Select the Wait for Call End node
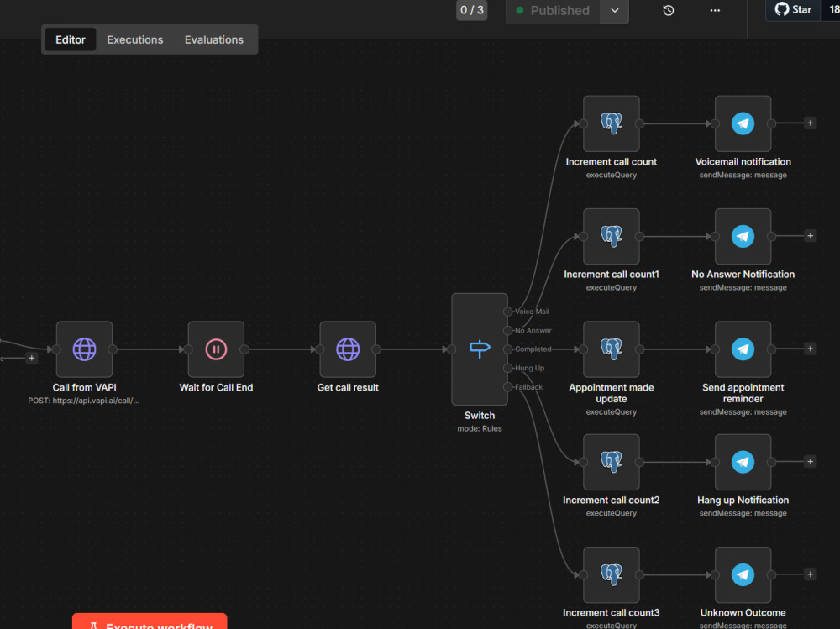Viewport: 840px width, 629px height. [x=216, y=349]
